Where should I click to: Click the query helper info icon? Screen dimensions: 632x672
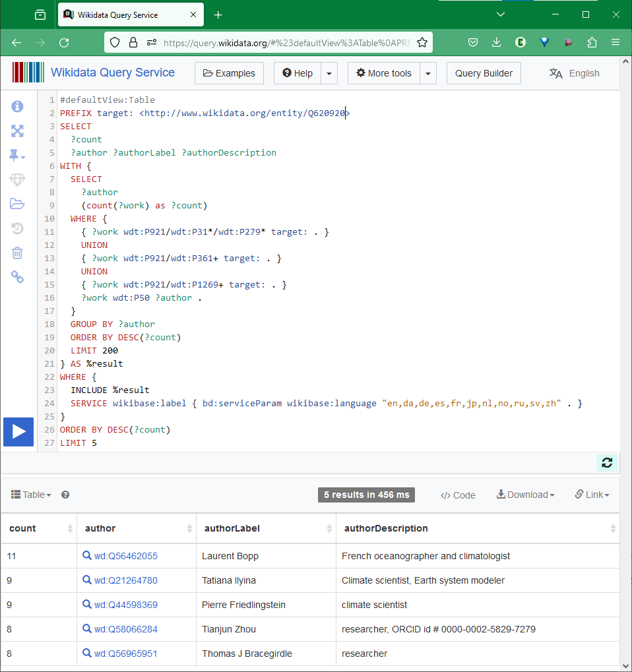[x=17, y=106]
